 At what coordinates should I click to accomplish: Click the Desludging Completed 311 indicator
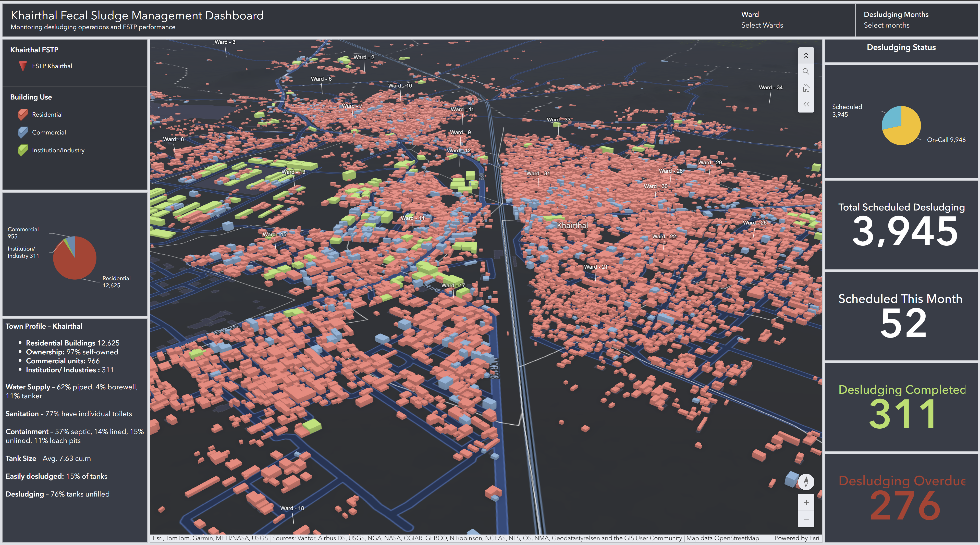901,407
